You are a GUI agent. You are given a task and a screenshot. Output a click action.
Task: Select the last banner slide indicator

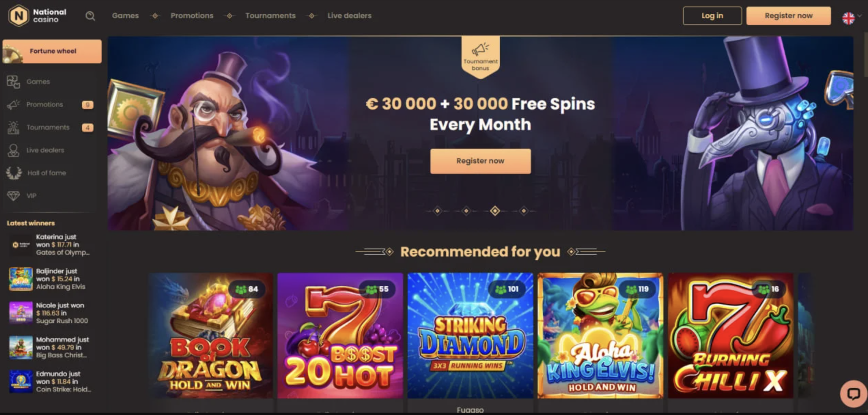click(523, 211)
